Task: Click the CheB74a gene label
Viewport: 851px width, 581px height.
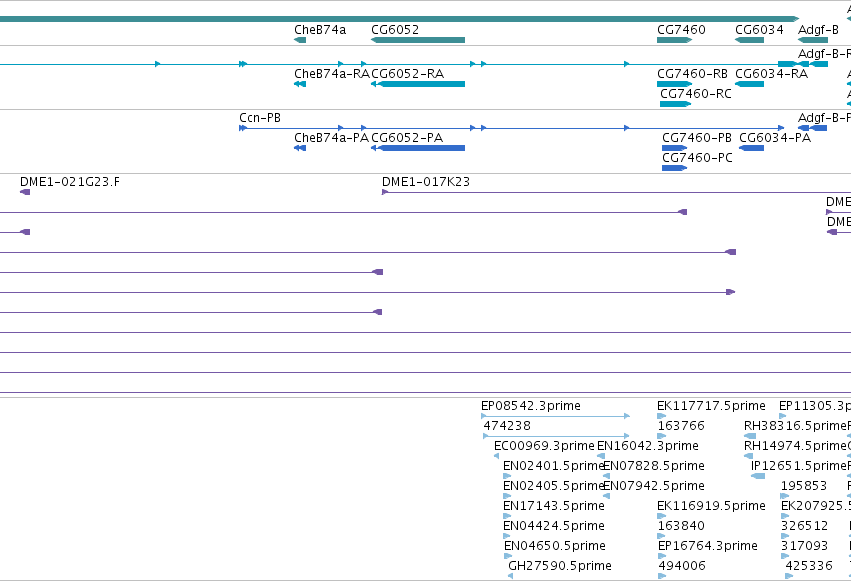Action: [320, 30]
